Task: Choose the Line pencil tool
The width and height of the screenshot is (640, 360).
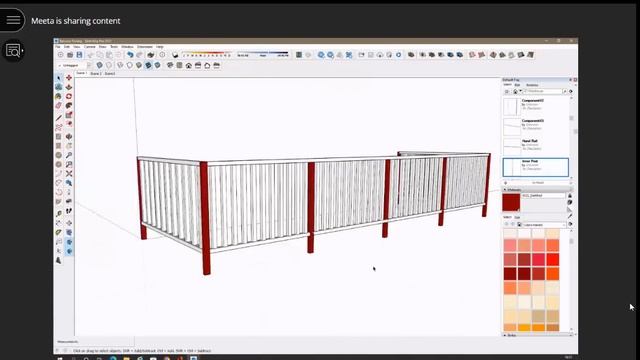Action: click(59, 118)
